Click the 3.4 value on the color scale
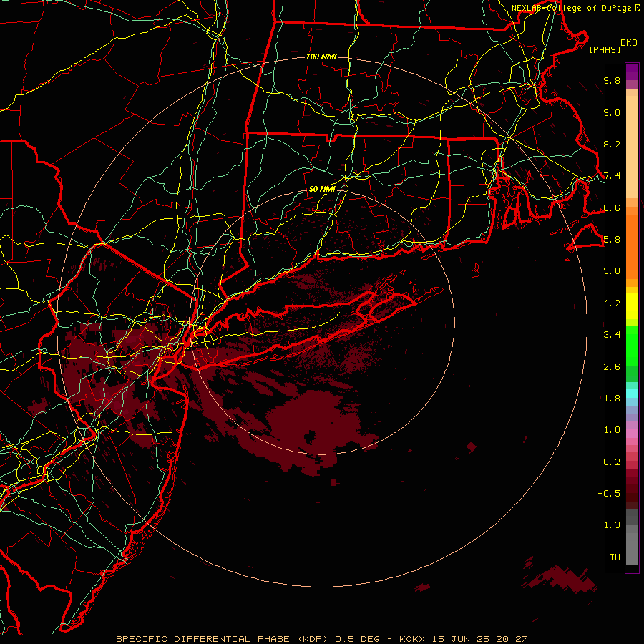 [x=612, y=335]
